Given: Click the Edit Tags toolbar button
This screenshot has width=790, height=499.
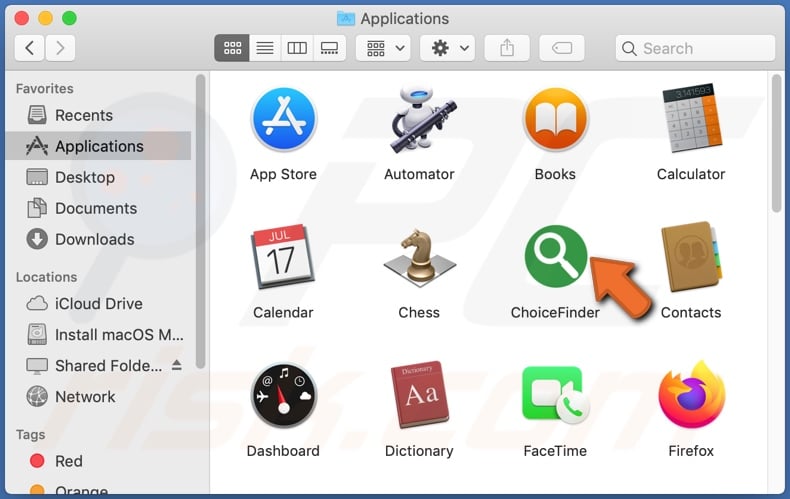Looking at the screenshot, I should [562, 48].
